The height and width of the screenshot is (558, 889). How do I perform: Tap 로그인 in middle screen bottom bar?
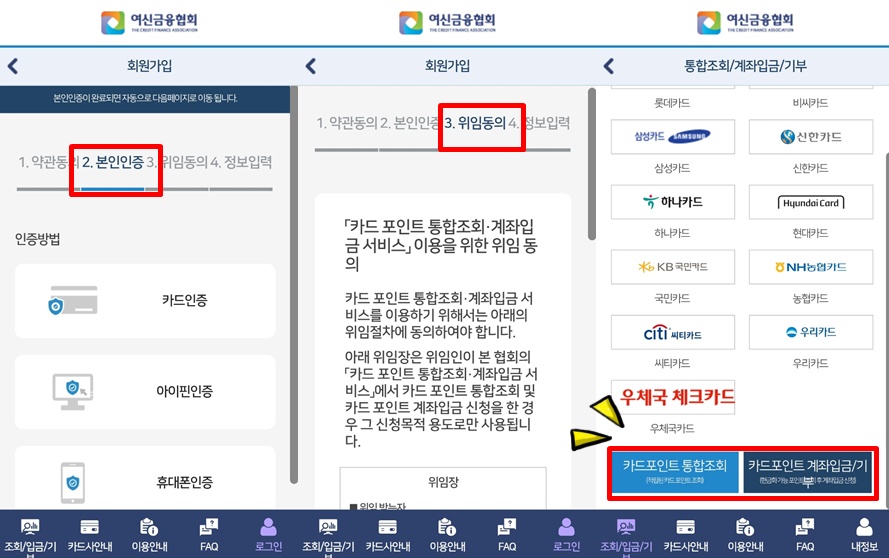566,535
